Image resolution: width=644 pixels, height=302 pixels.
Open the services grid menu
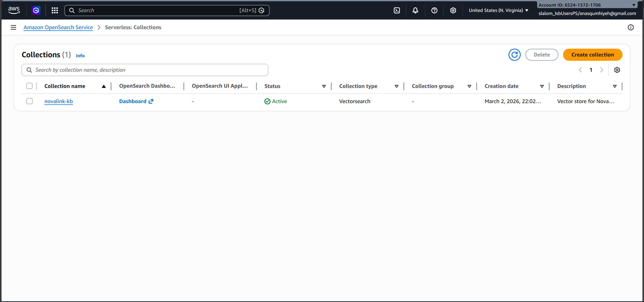point(55,10)
